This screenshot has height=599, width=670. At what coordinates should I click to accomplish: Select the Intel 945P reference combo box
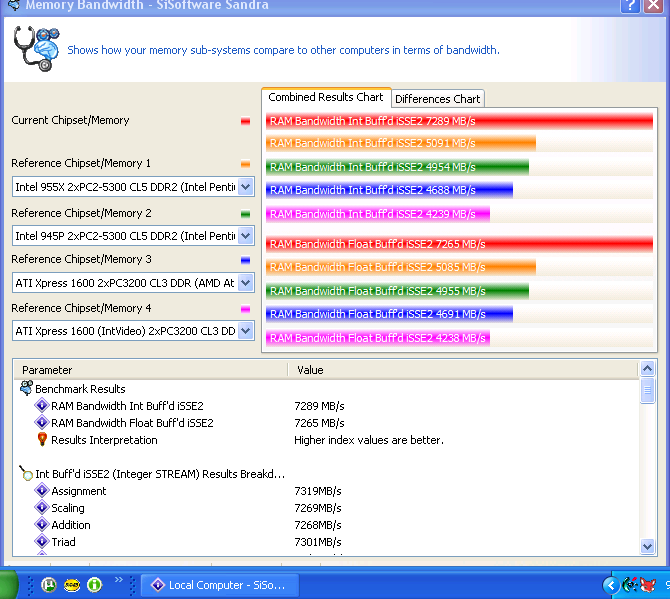click(x=133, y=236)
